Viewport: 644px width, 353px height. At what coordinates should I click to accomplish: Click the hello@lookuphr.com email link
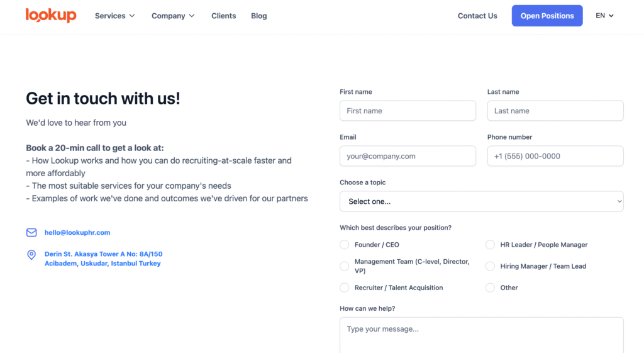(77, 232)
